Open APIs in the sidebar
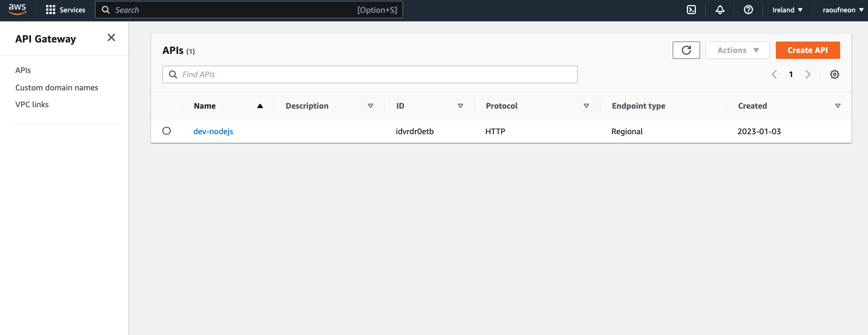The width and height of the screenshot is (868, 335). click(x=23, y=70)
